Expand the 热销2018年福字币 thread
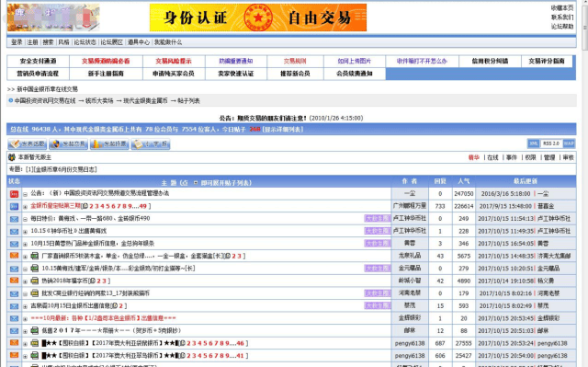Viewport: 588px width, 367px height. point(25,281)
